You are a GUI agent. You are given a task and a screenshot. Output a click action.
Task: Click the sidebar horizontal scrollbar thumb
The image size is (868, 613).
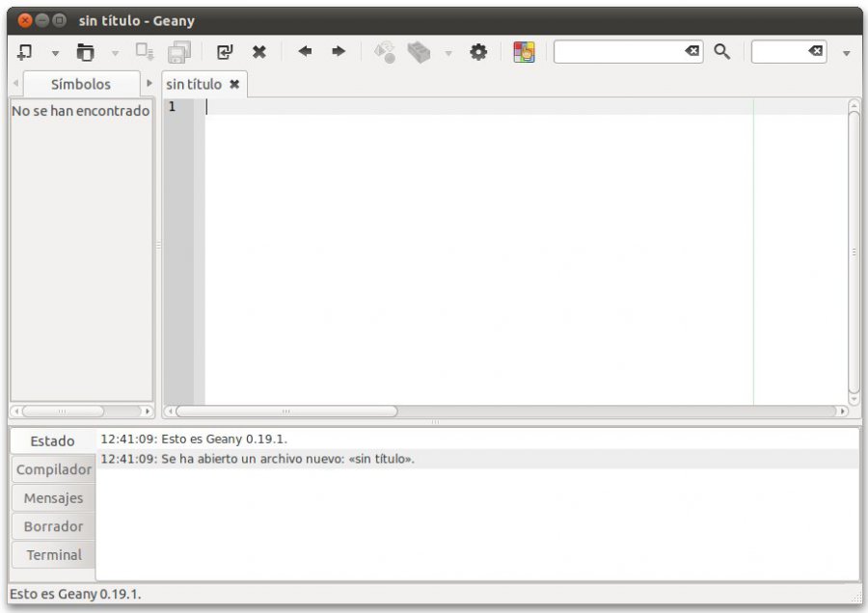point(63,412)
